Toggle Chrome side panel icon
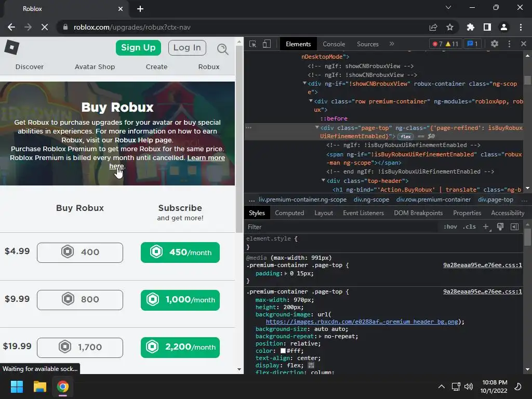This screenshot has width=532, height=399. 487,27
